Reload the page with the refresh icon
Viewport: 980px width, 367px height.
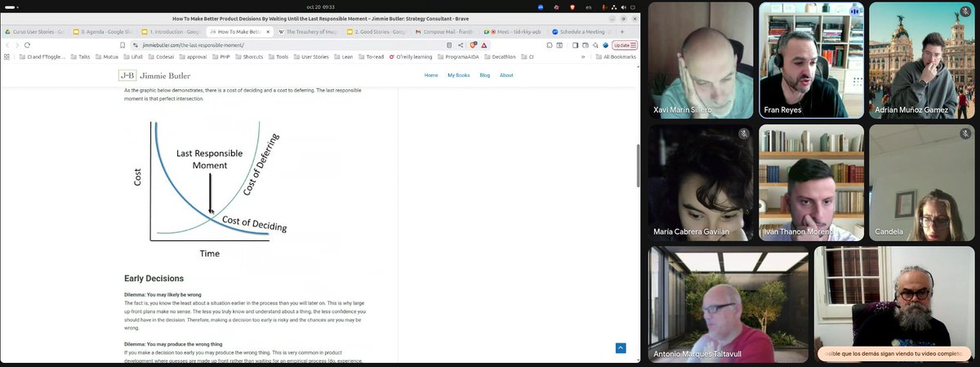27,45
